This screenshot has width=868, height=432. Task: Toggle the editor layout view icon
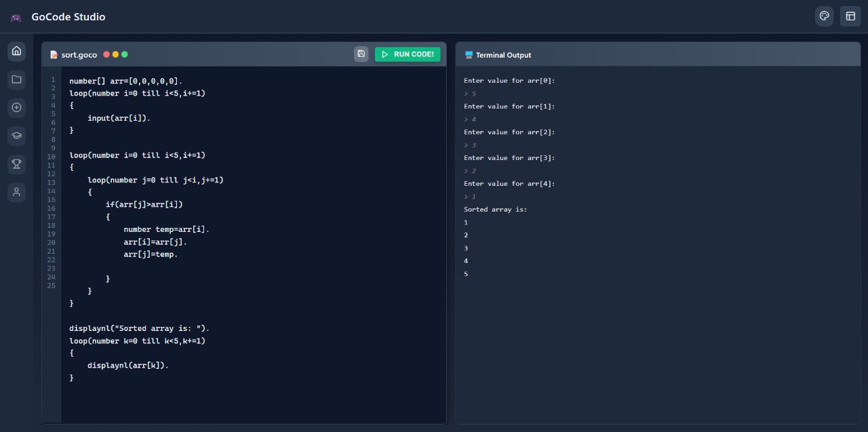point(850,16)
